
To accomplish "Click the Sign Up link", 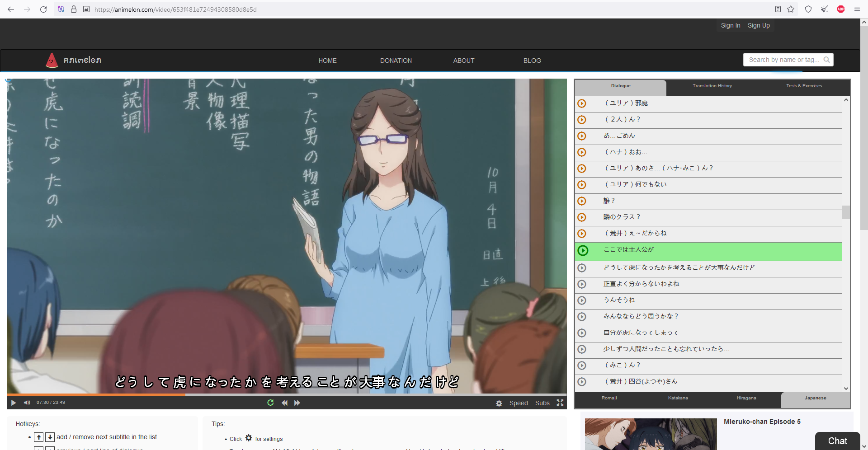I will tap(759, 25).
